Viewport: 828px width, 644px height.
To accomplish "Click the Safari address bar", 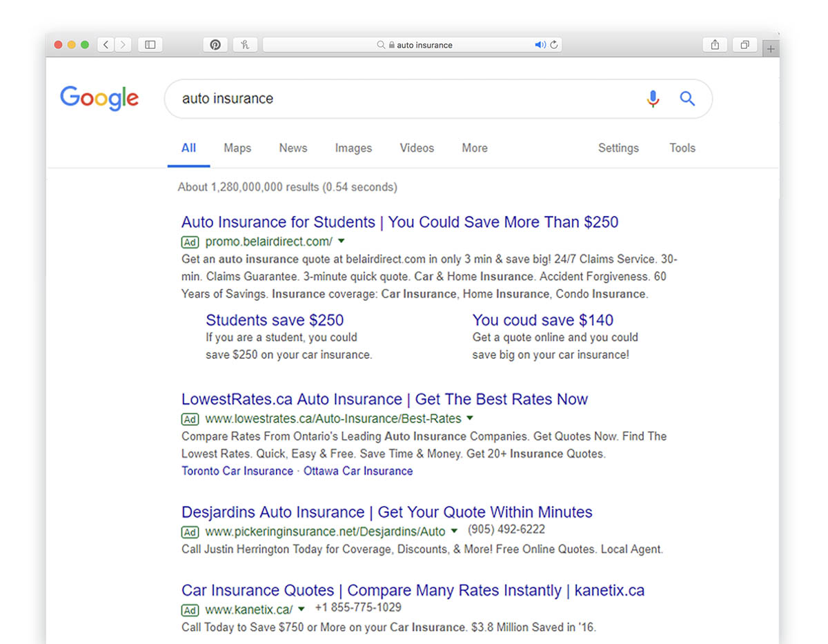I will (x=412, y=45).
